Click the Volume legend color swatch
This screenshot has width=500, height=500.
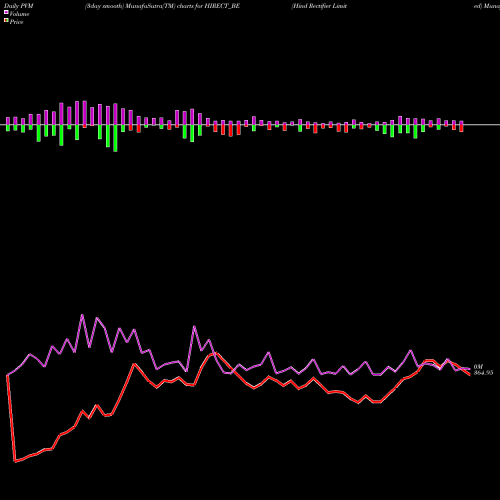pyautogui.click(x=6, y=13)
